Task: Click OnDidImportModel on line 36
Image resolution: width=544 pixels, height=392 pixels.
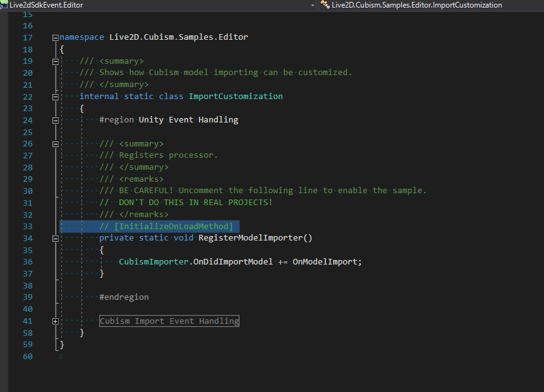Action: coord(233,262)
